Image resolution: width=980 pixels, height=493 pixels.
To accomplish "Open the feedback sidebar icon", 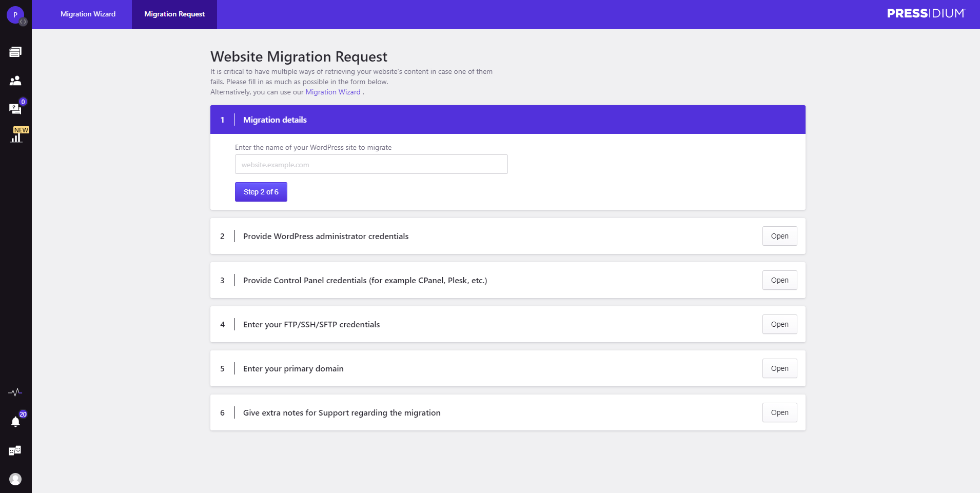I will (x=15, y=450).
